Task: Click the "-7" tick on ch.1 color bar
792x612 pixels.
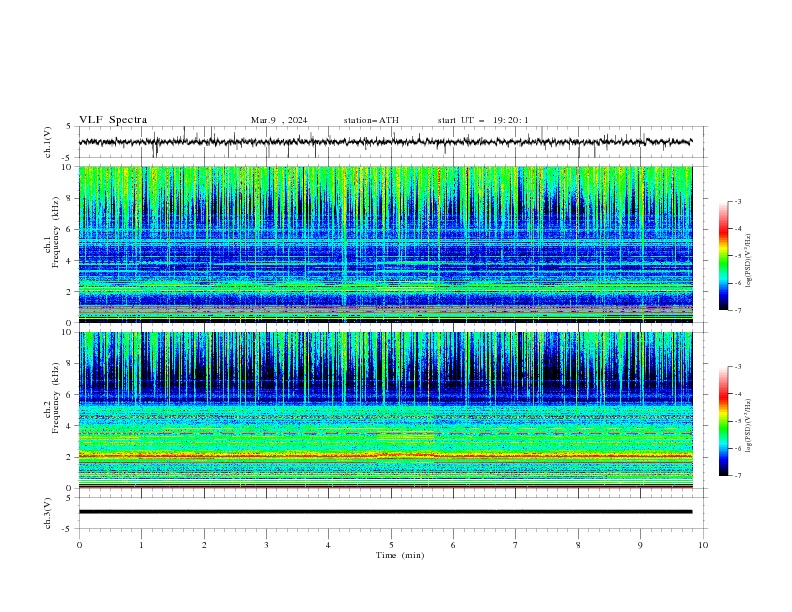Action: click(738, 311)
